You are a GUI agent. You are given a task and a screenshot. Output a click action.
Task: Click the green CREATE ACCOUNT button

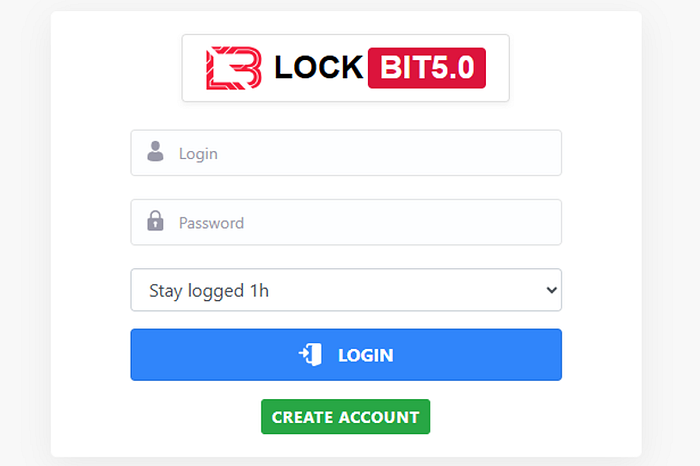[346, 416]
